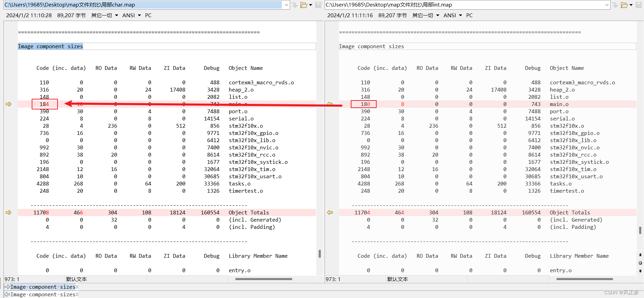Screen dimensions: 644x298
Task: Click the current difference circle button
Action: pos(640,263)
